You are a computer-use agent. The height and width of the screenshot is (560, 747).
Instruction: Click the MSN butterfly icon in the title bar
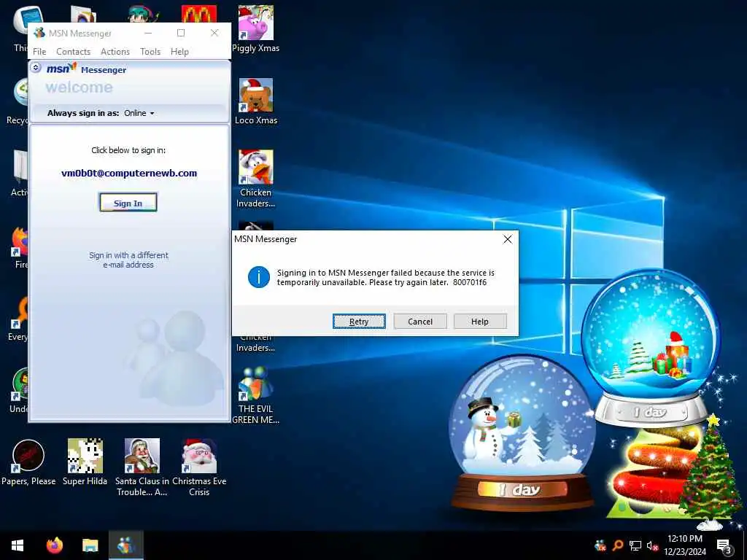39,33
